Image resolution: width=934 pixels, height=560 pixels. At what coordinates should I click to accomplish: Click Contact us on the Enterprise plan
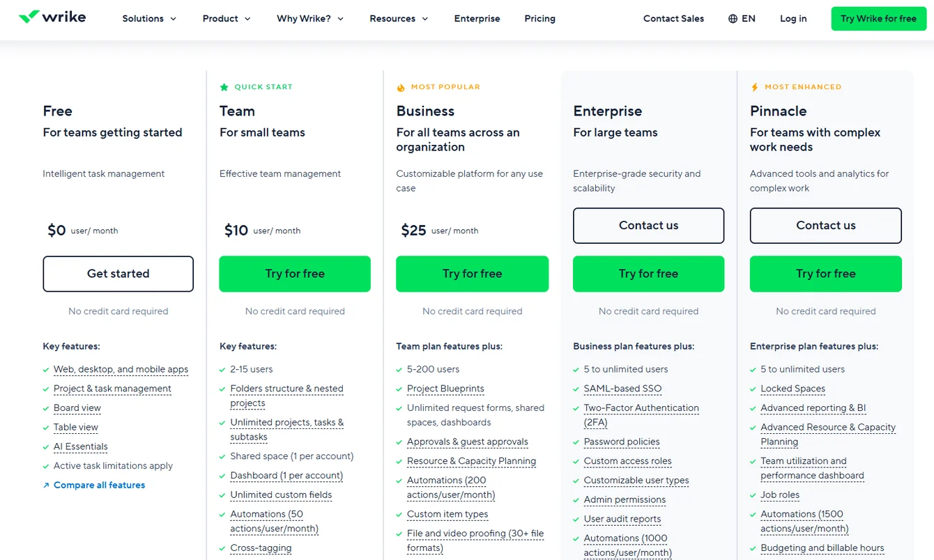tap(648, 226)
